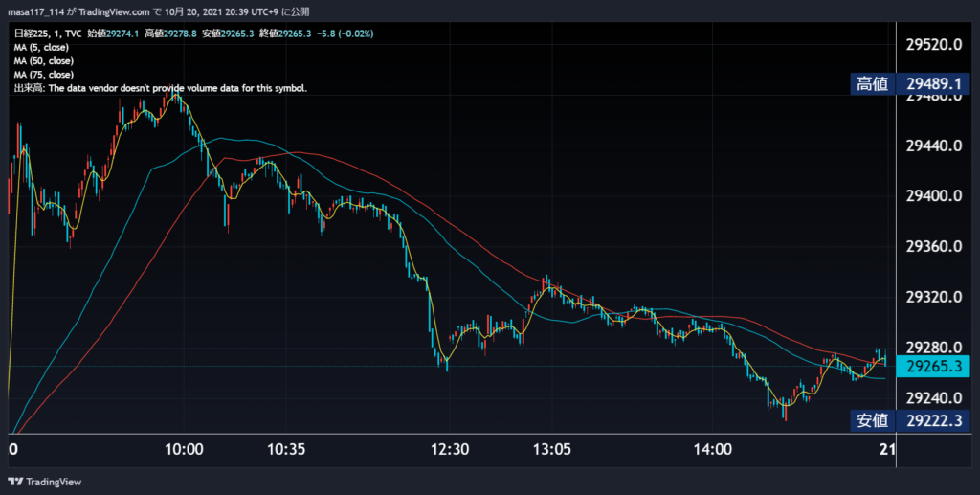The height and width of the screenshot is (495, 980).
Task: Click the 29320.0 price axis value
Action: pyautogui.click(x=934, y=297)
